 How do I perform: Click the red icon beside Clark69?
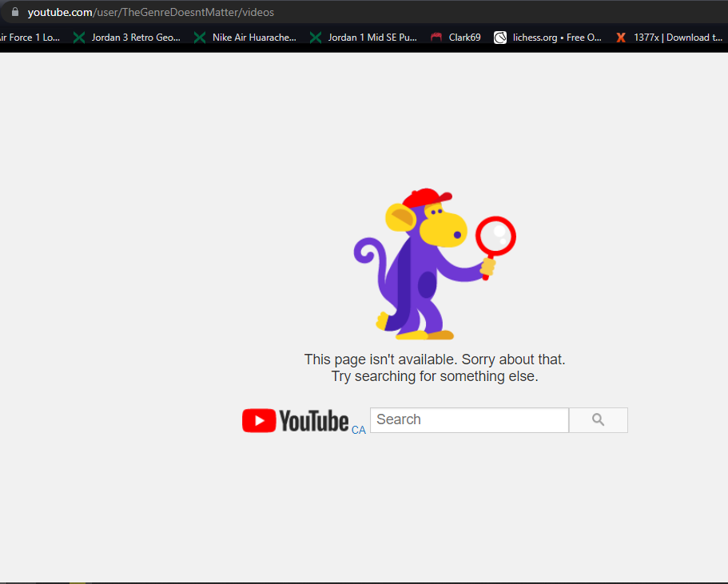coord(436,38)
